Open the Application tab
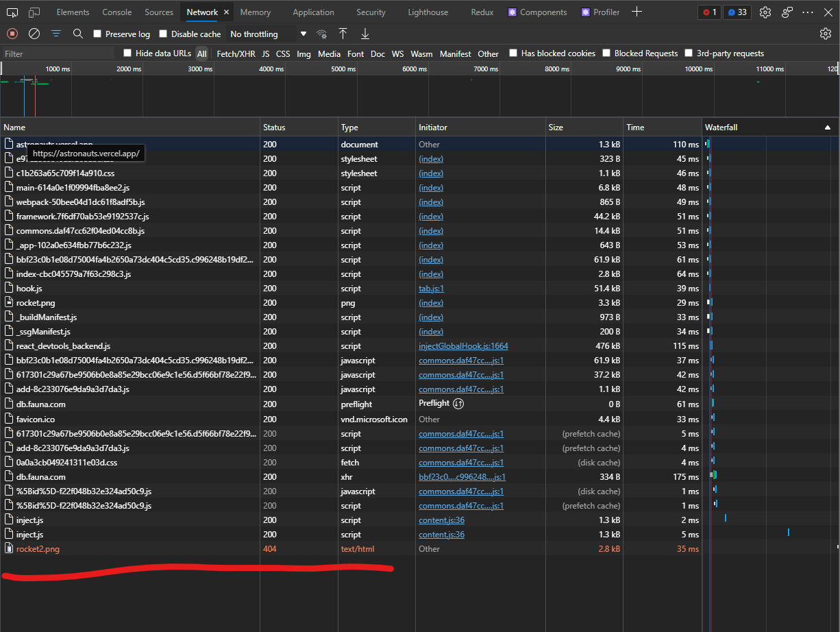 point(312,12)
